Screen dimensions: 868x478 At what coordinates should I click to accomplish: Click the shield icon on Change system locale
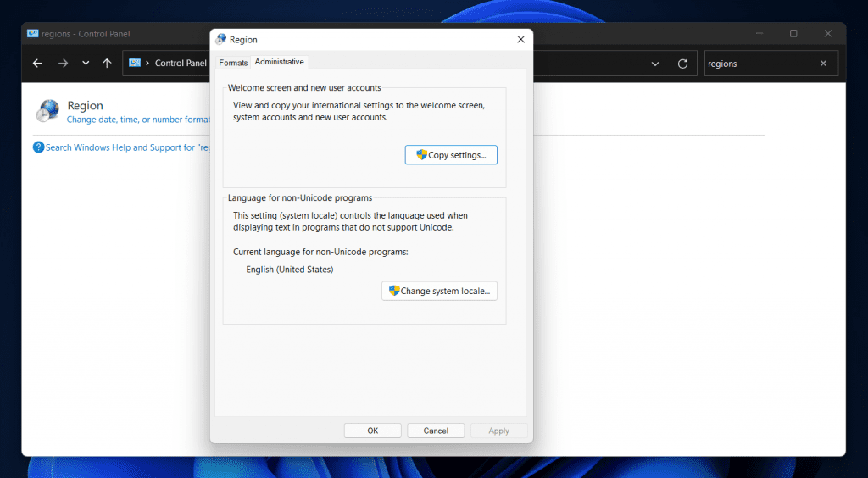(x=394, y=291)
